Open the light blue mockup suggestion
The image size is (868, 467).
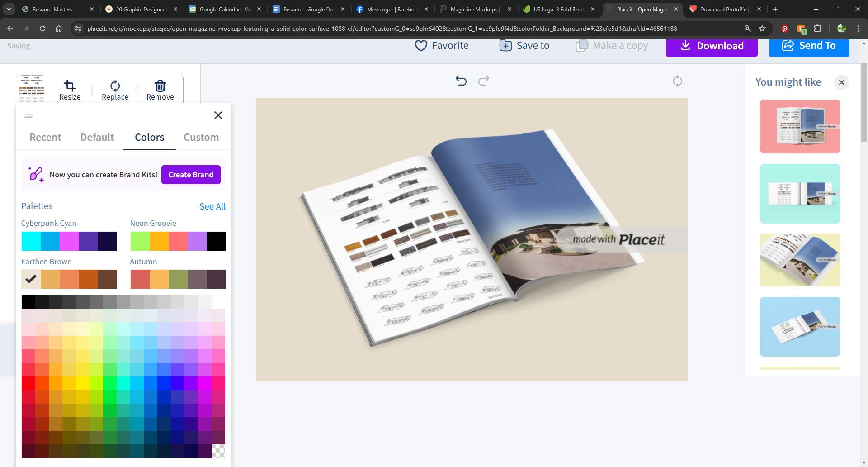coord(800,327)
